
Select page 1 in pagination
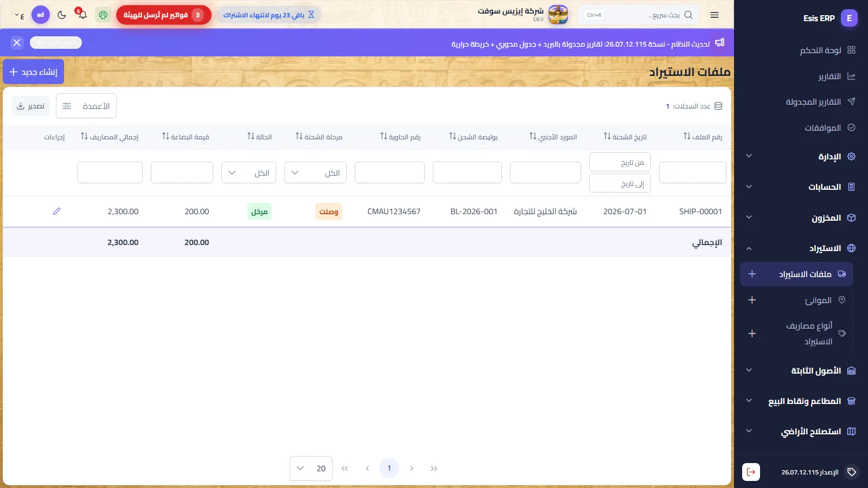389,468
